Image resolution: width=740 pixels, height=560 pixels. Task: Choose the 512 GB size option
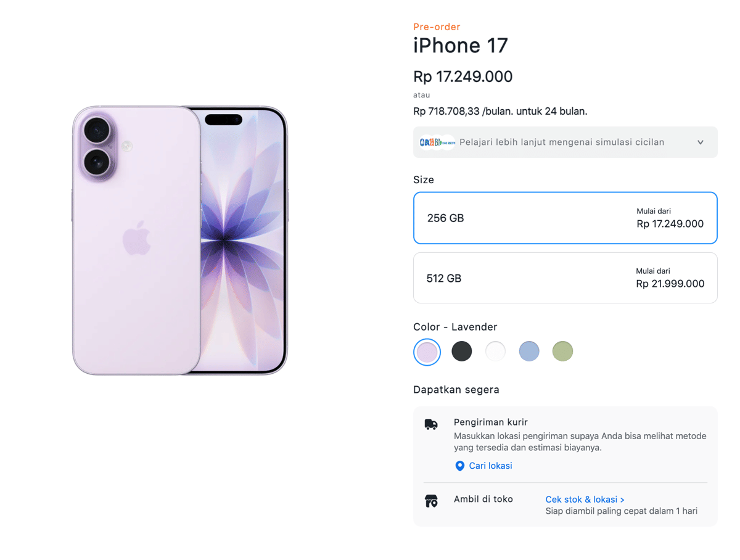coord(565,278)
